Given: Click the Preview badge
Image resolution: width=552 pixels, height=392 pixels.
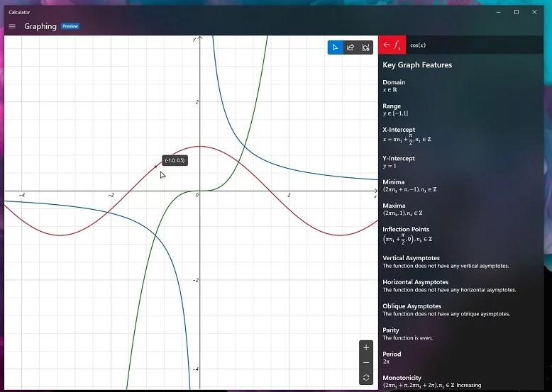Looking at the screenshot, I should point(70,26).
